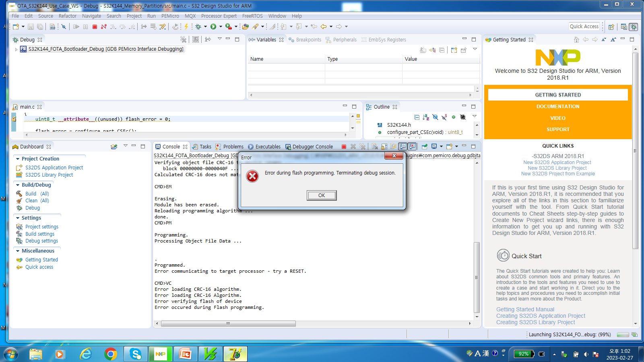
Task: Expand the S32K144_FOTA_Bootloader_Debug tree item
Action: click(x=16, y=49)
